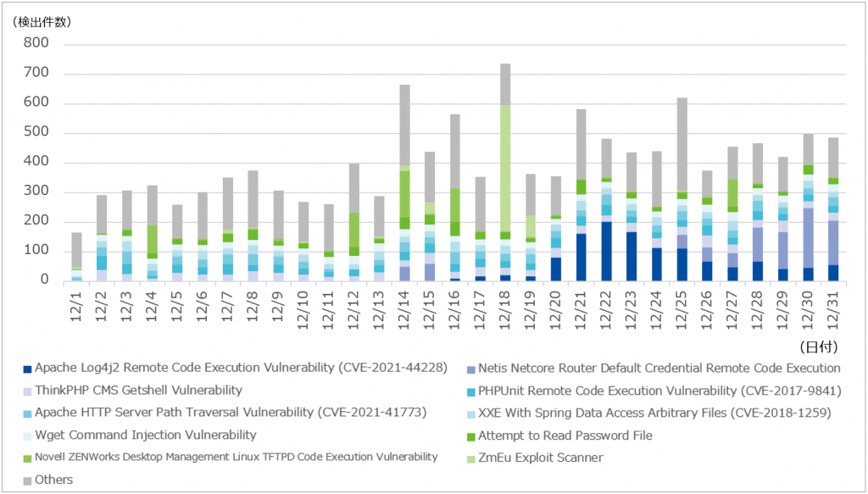
Task: Click the '(日付)' x-axis title
Action: pos(819,347)
